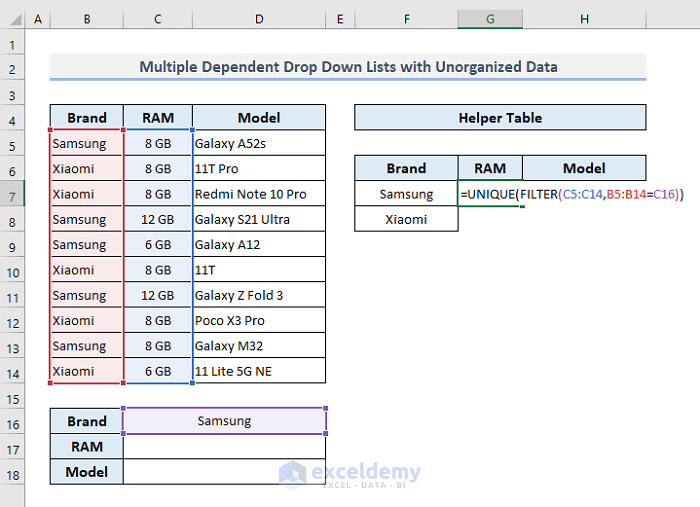Click the 'Xiaomi' cell in row 6

coord(87,169)
